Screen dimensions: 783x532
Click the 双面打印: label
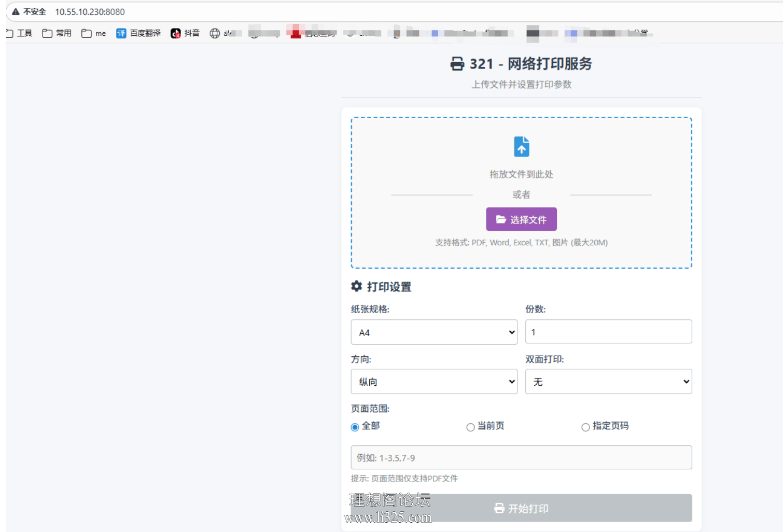[544, 359]
